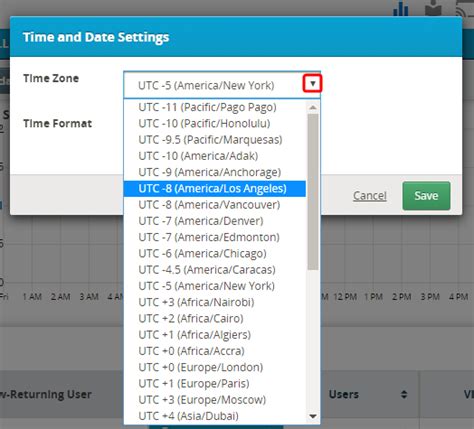The width and height of the screenshot is (474, 429).
Task: Select UTC +4 (Asia/Dubai)
Action: [x=215, y=416]
